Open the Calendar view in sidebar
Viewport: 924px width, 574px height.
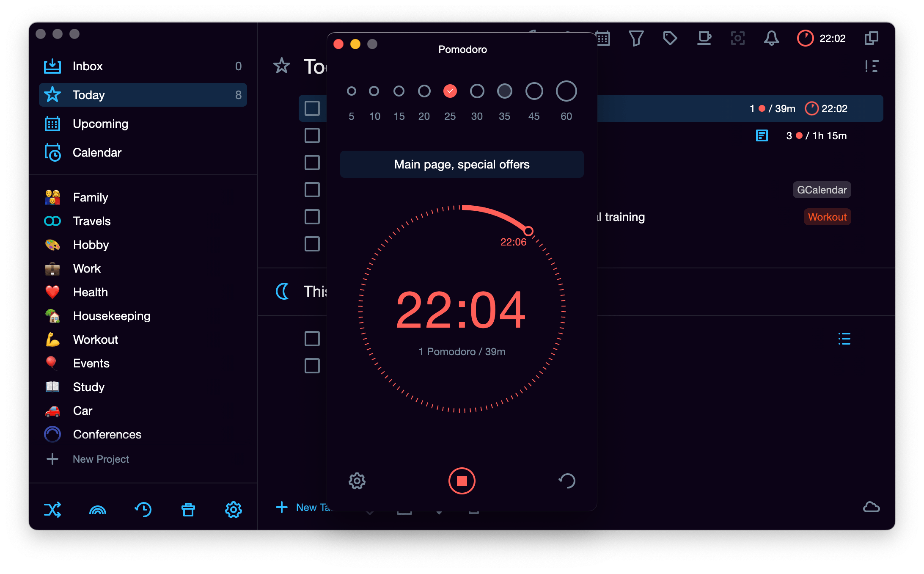pyautogui.click(x=143, y=152)
